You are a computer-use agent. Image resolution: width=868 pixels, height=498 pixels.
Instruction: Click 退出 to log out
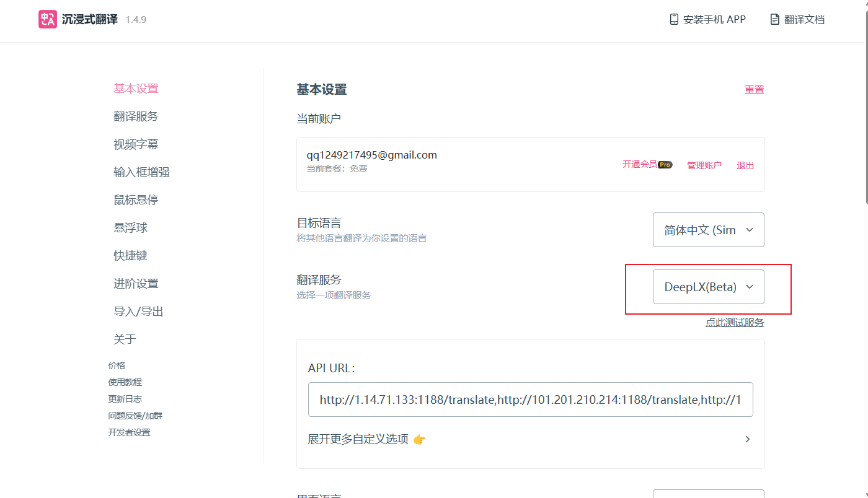tap(745, 165)
